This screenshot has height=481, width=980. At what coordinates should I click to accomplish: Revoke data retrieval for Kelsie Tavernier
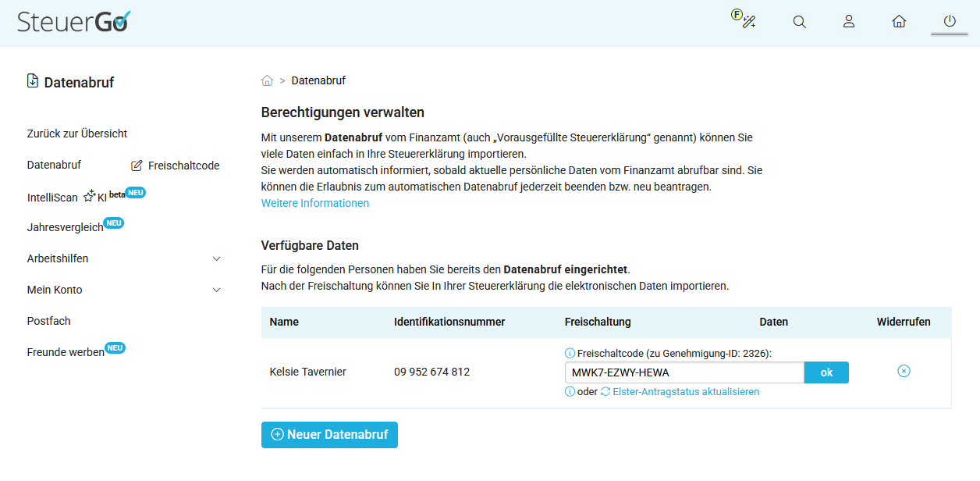point(904,371)
